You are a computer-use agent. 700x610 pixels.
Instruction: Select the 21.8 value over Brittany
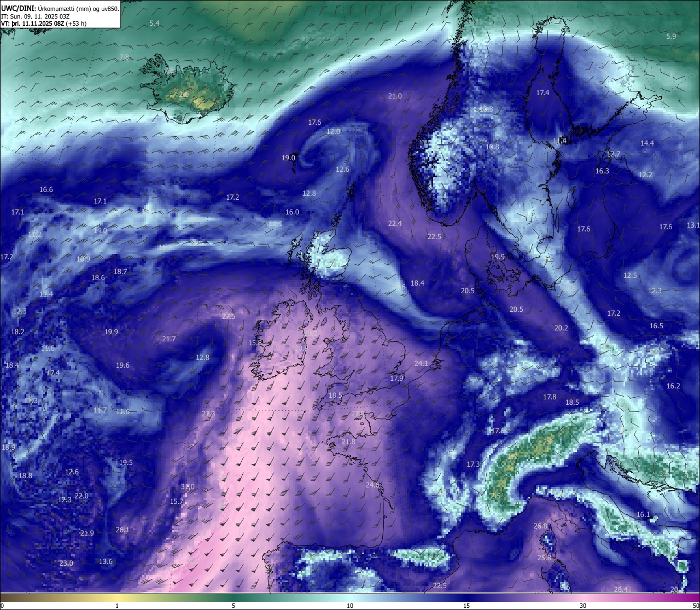click(x=348, y=441)
